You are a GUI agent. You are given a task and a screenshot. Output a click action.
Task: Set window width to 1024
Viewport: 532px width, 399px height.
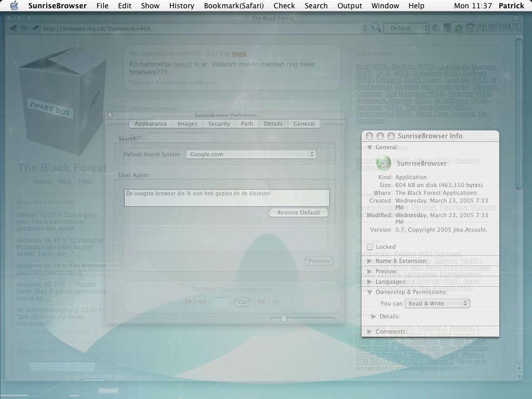point(504,26)
